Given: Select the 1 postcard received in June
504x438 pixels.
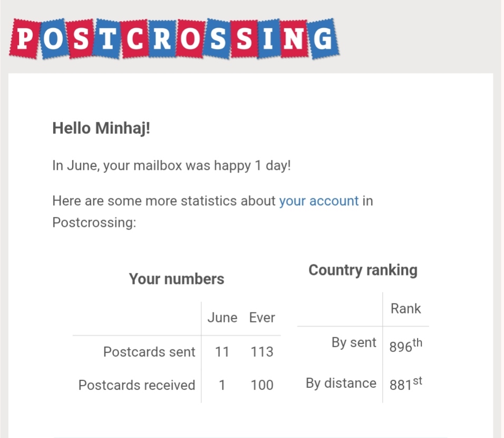Looking at the screenshot, I should pos(222,385).
